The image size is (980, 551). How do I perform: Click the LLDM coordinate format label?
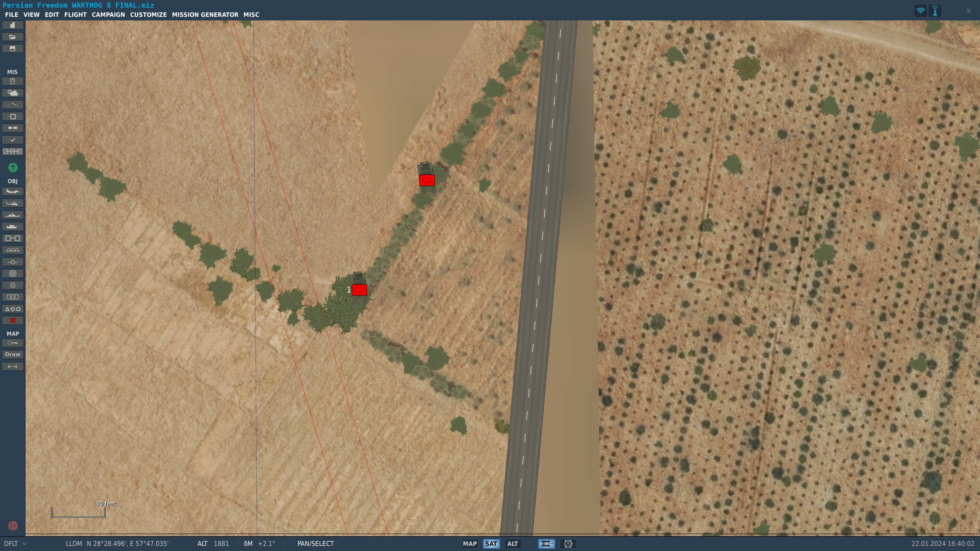pos(74,544)
